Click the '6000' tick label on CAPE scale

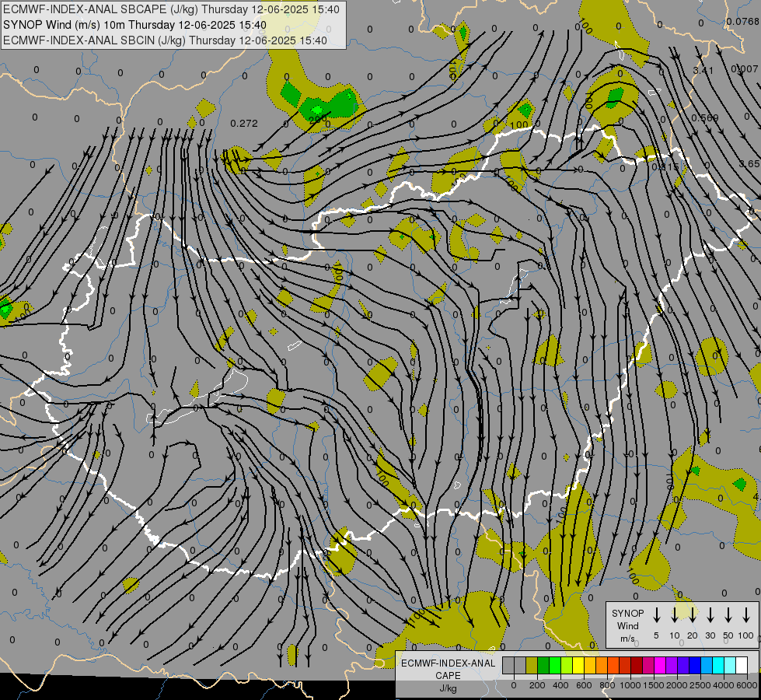pos(747,685)
